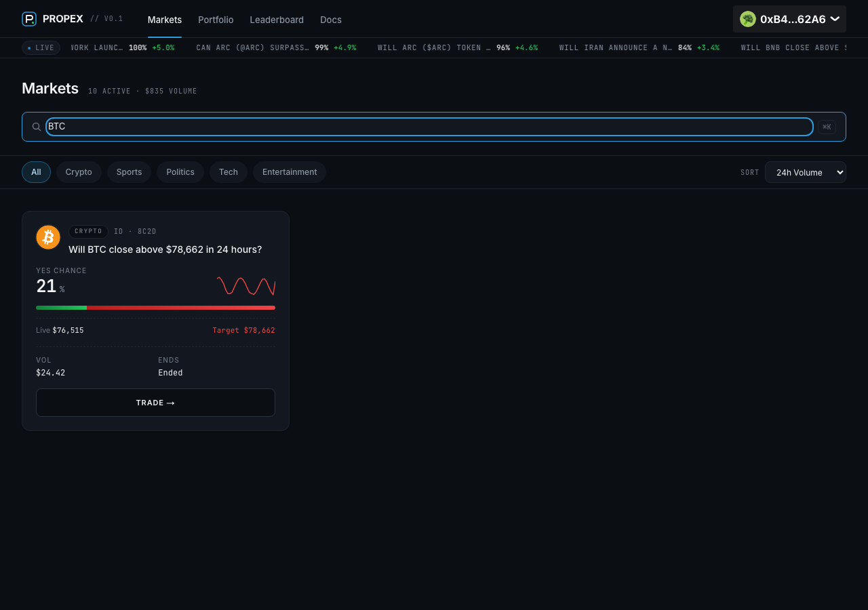Click the ⌘K shortcut badge
The height and width of the screenshot is (610, 868).
pos(827,127)
